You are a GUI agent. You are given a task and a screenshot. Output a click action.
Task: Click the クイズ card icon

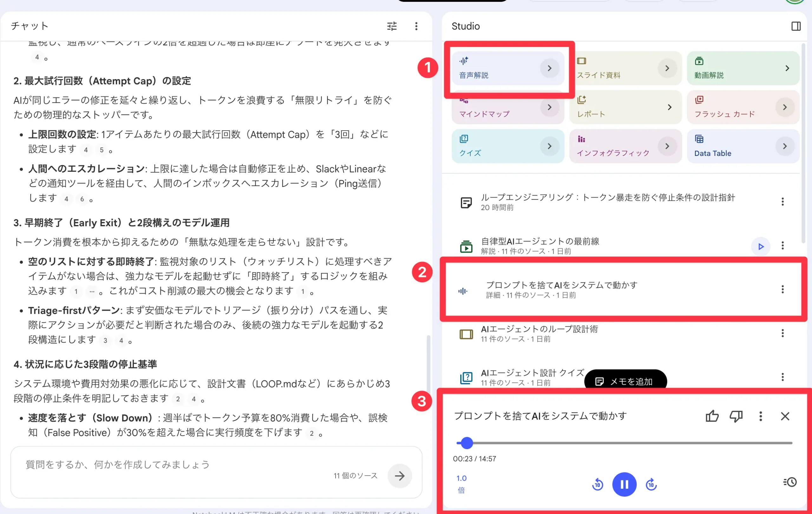(x=464, y=138)
